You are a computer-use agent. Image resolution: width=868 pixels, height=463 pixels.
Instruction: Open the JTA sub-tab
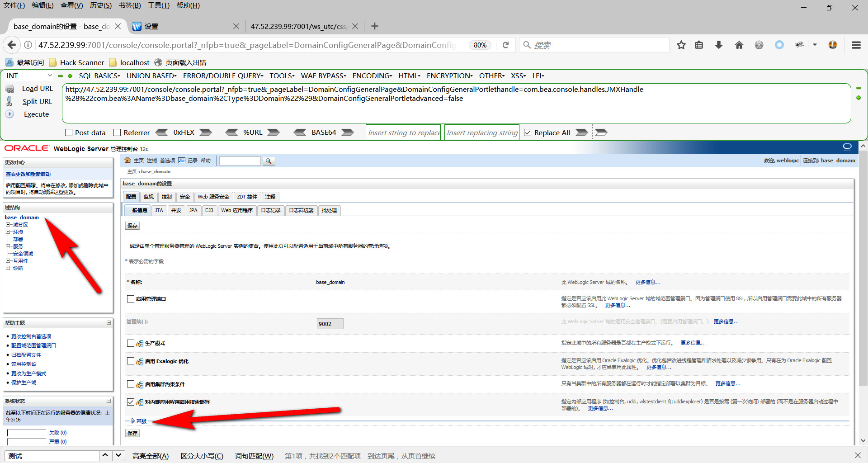159,210
